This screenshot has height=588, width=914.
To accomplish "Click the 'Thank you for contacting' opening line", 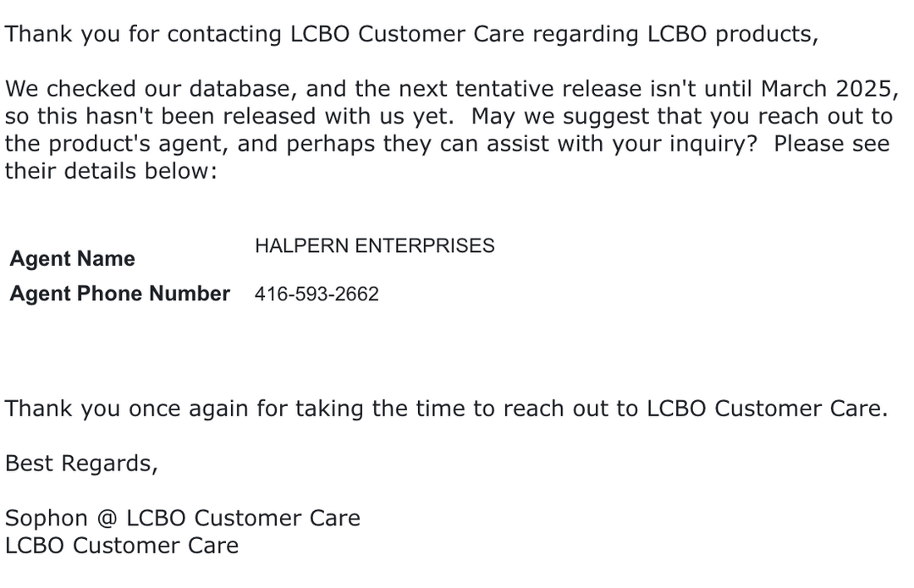I will (x=412, y=34).
